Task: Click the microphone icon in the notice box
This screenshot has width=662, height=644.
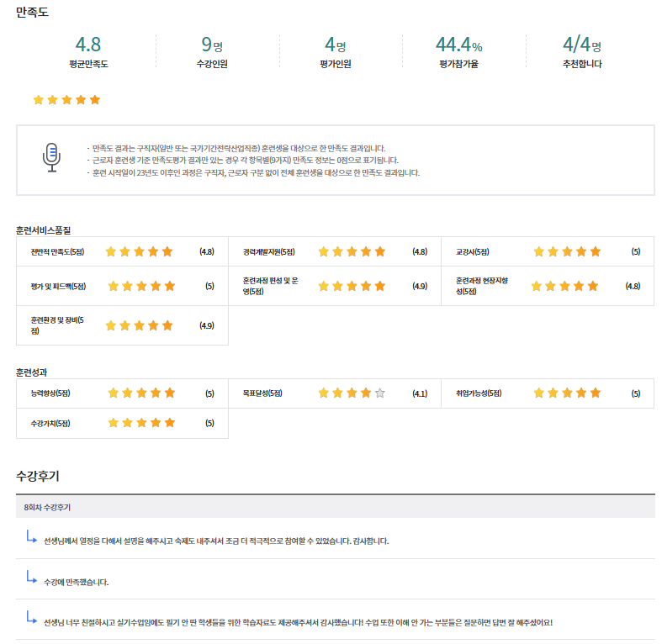Action: tap(51, 156)
